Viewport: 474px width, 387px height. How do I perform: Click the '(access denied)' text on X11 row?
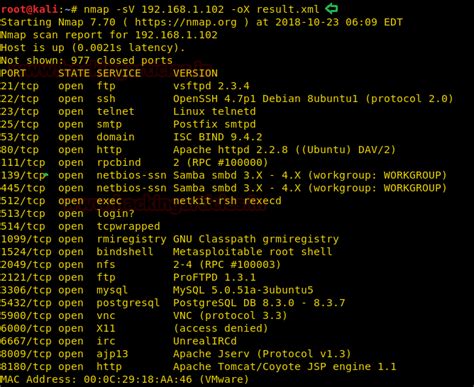pyautogui.click(x=221, y=328)
